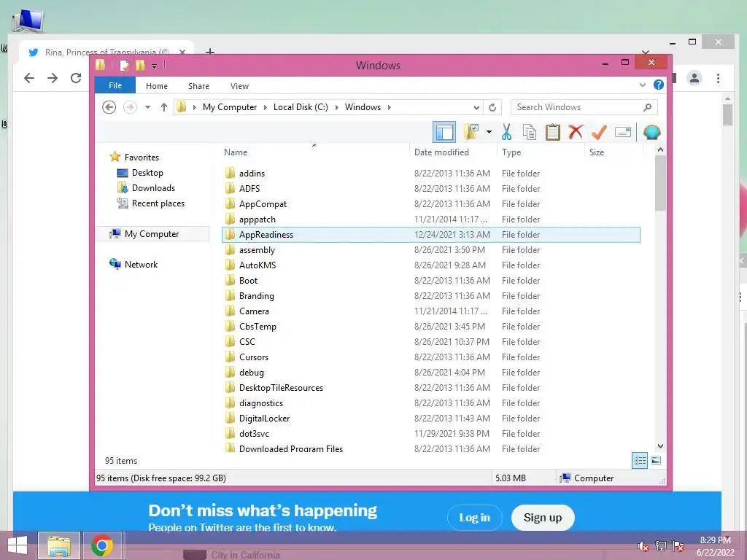
Task: Click Properties icon in title bar
Action: (124, 65)
